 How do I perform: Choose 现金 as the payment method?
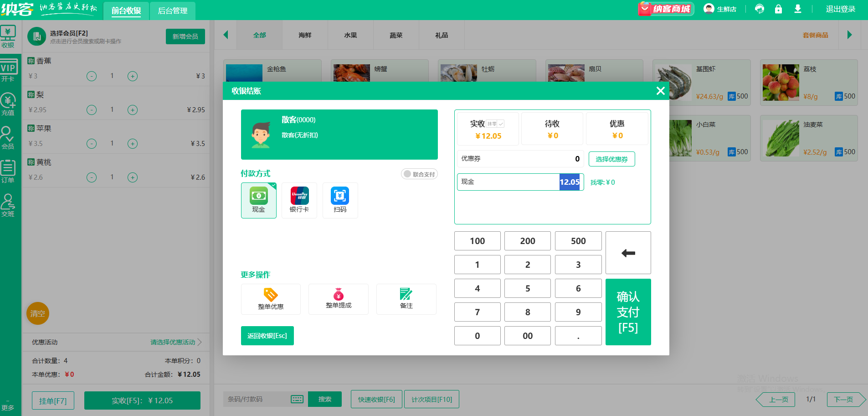pos(259,200)
